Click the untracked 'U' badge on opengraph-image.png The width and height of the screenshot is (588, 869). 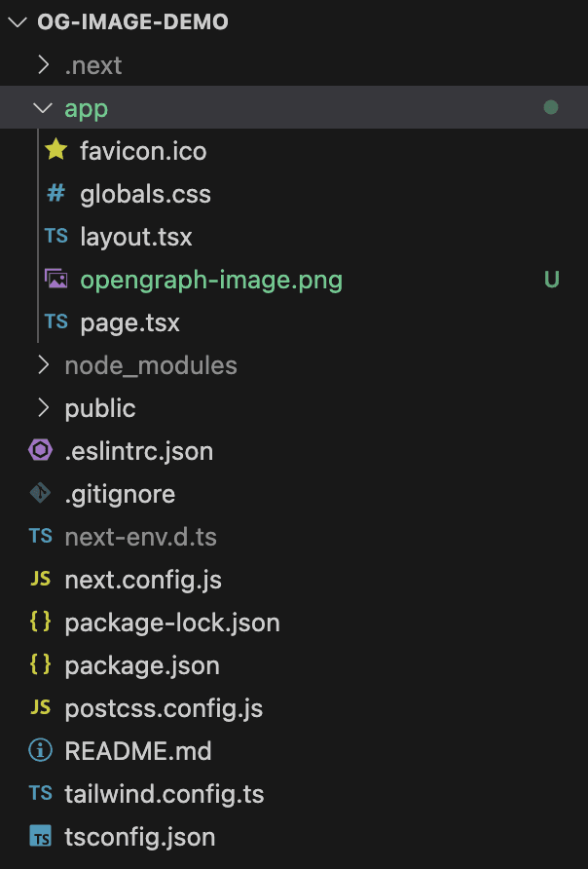coord(552,279)
